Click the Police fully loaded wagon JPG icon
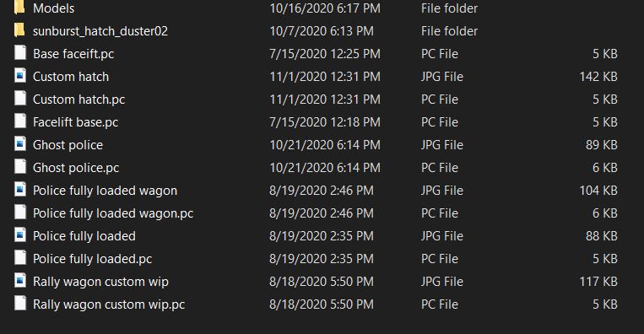This screenshot has width=644, height=334. 20,190
